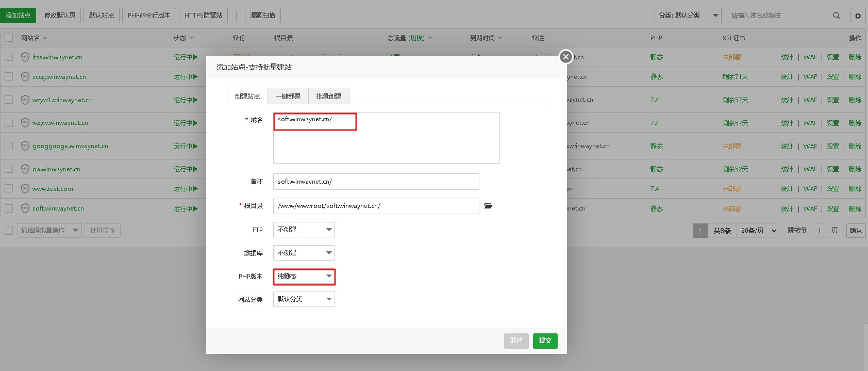This screenshot has width=868, height=371.
Task: Click the shield icon for wzyw1.winwaynet.cn
Action: (x=25, y=100)
